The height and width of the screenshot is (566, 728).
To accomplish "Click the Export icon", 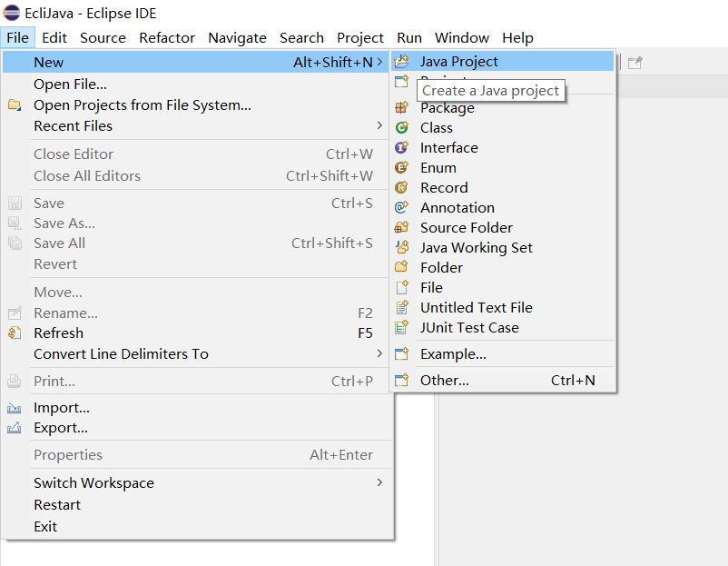I will point(15,428).
